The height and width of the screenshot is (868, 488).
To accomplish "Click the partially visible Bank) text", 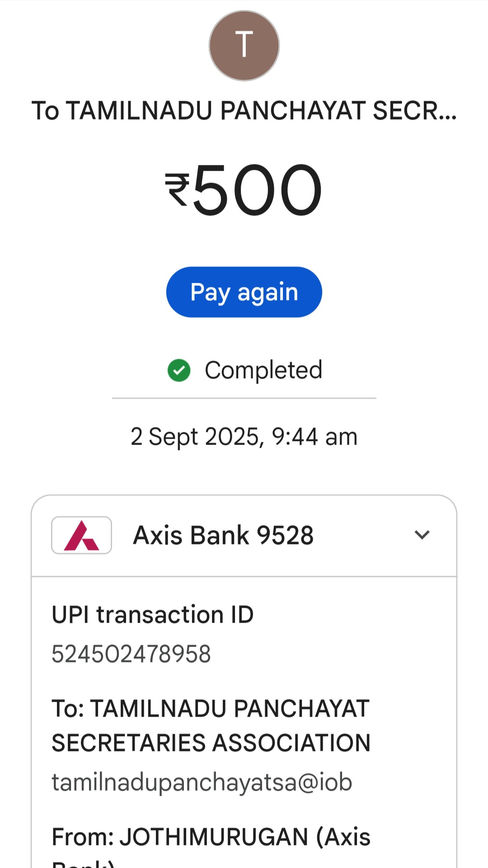I will [84, 864].
